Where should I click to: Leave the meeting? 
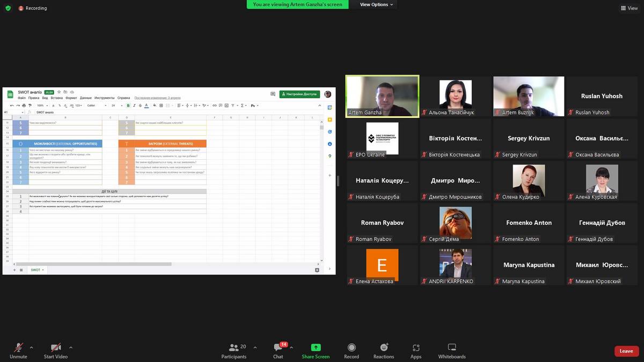click(x=626, y=351)
